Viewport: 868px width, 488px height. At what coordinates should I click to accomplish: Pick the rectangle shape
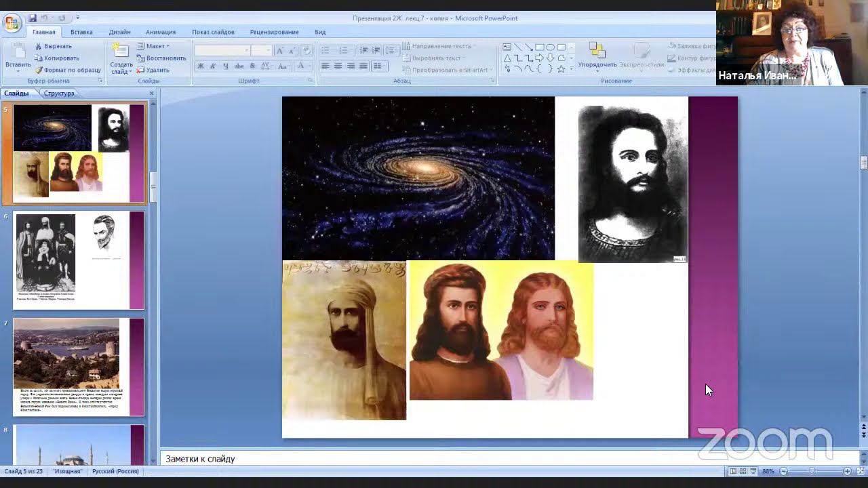(540, 47)
